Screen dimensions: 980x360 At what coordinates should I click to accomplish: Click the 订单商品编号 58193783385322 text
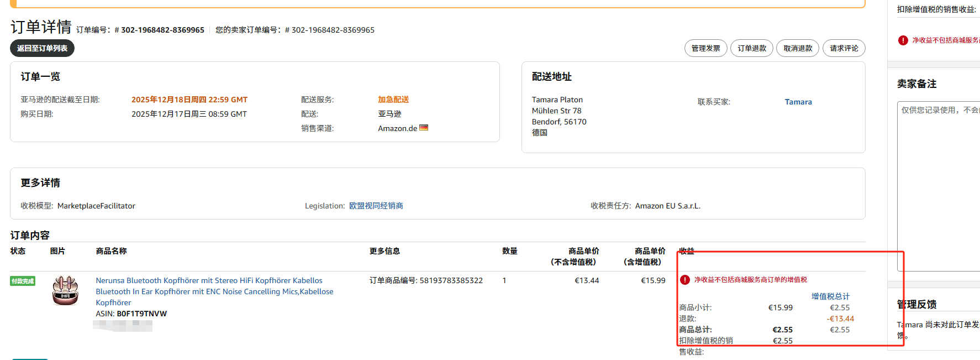tap(426, 280)
